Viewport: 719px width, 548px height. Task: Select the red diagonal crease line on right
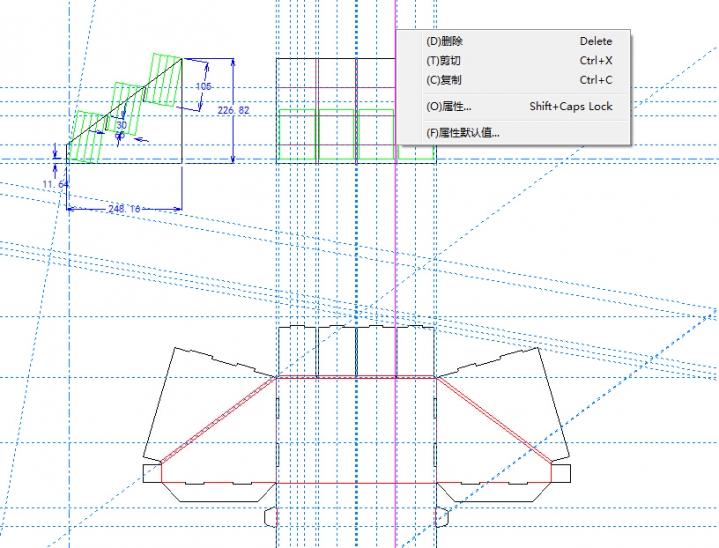coord(495,420)
